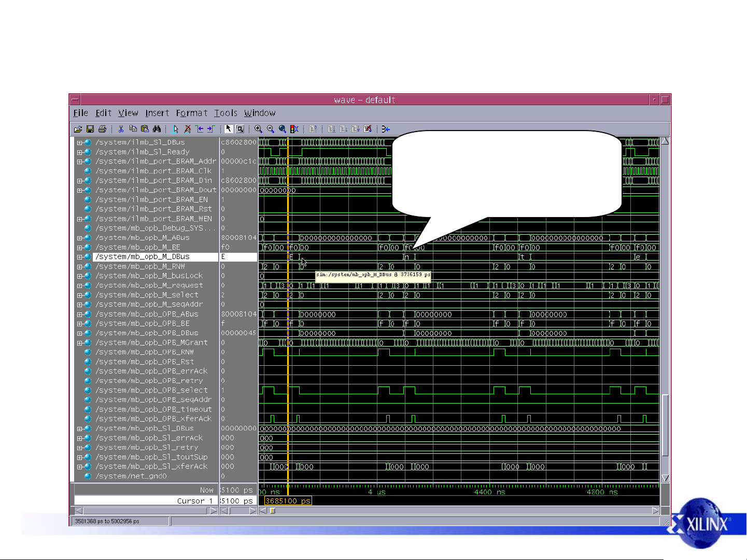Click Cursor 1 label in bottom pane
Screen dimensions: 747x560
[195, 501]
